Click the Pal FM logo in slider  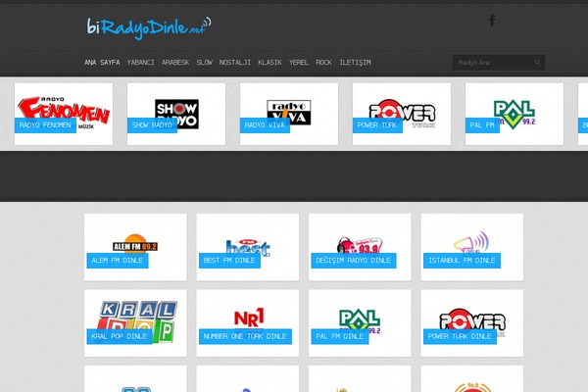(514, 114)
